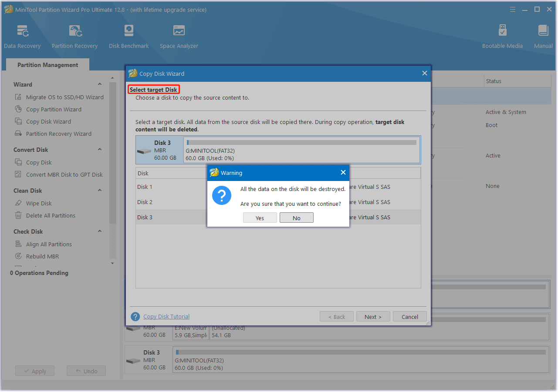Switch to Partition Management tab

click(x=48, y=65)
